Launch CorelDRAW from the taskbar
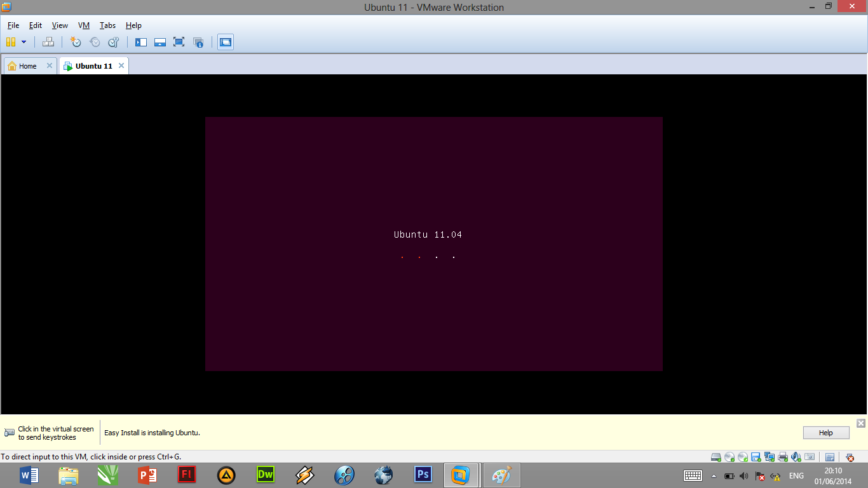This screenshot has height=488, width=868. tap(108, 475)
